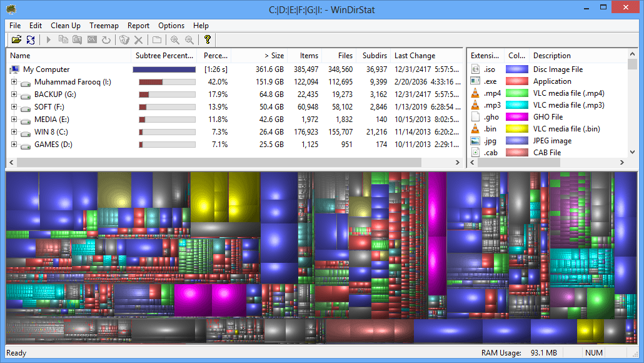Click the Open drives toolbar icon
The image size is (644, 363).
(x=16, y=40)
